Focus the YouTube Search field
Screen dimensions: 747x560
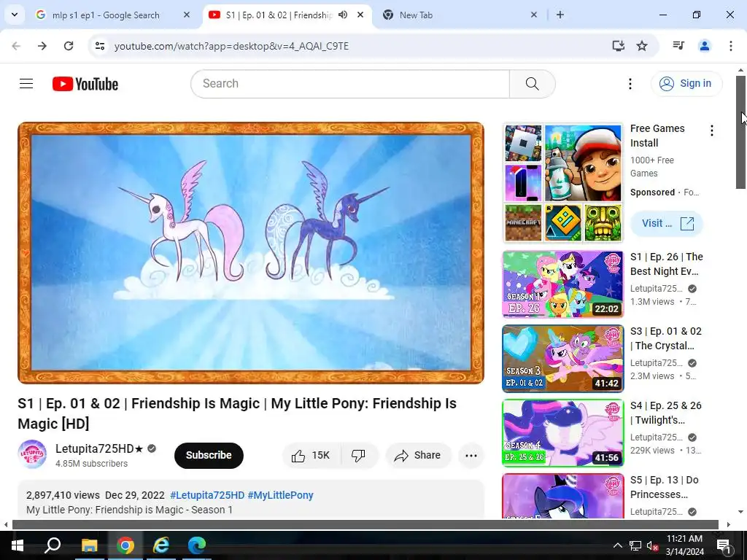point(350,84)
